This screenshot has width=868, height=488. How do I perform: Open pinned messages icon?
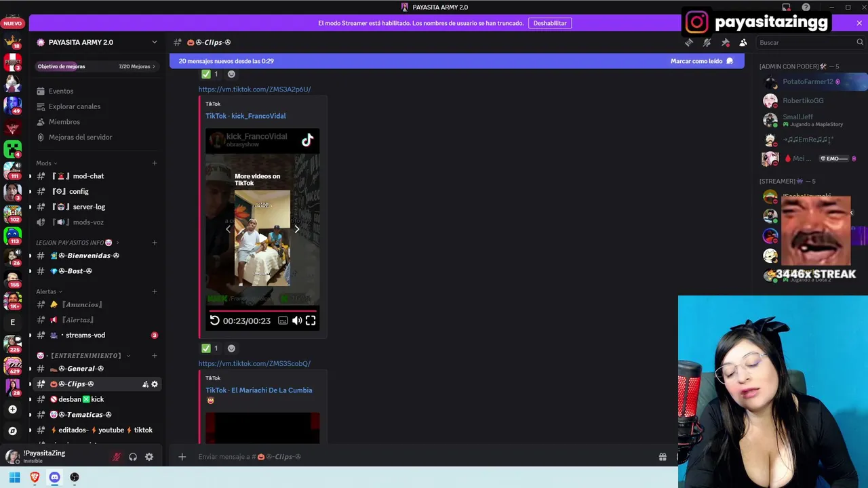(x=725, y=42)
